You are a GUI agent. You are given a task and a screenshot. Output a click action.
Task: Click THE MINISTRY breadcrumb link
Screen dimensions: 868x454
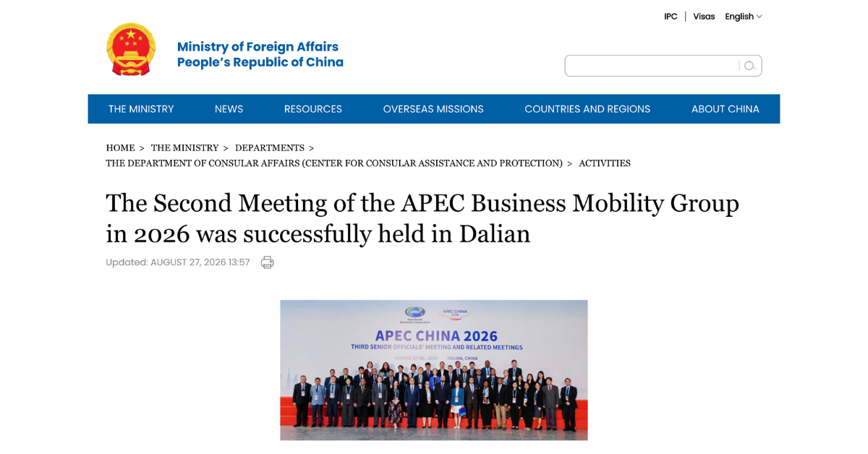184,147
